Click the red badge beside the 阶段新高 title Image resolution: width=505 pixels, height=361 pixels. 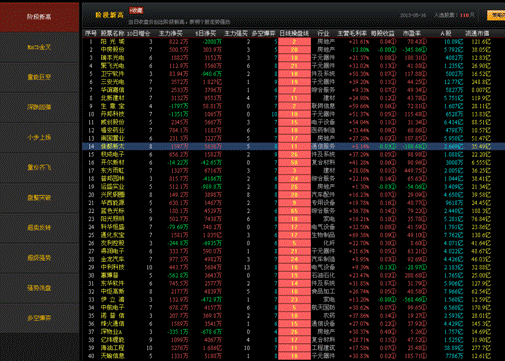(x=136, y=11)
